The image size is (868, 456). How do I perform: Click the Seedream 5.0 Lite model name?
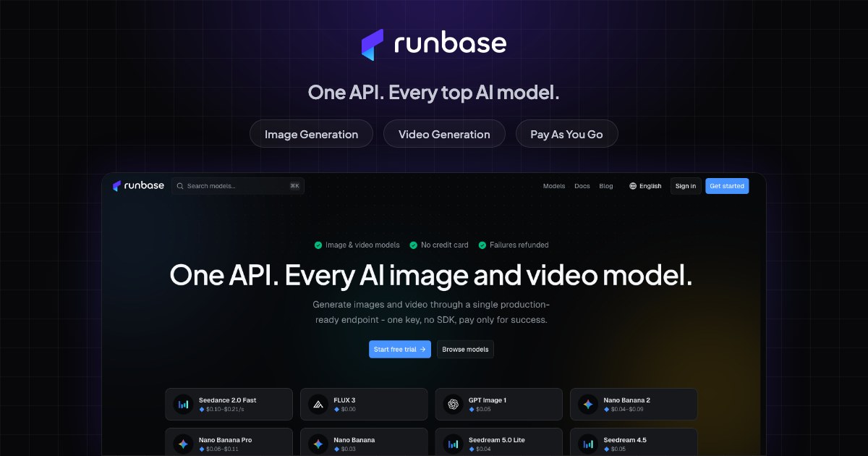pyautogui.click(x=497, y=440)
